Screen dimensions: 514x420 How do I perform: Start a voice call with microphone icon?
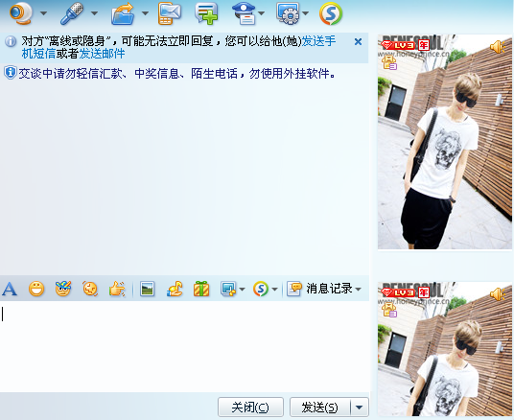tap(72, 13)
